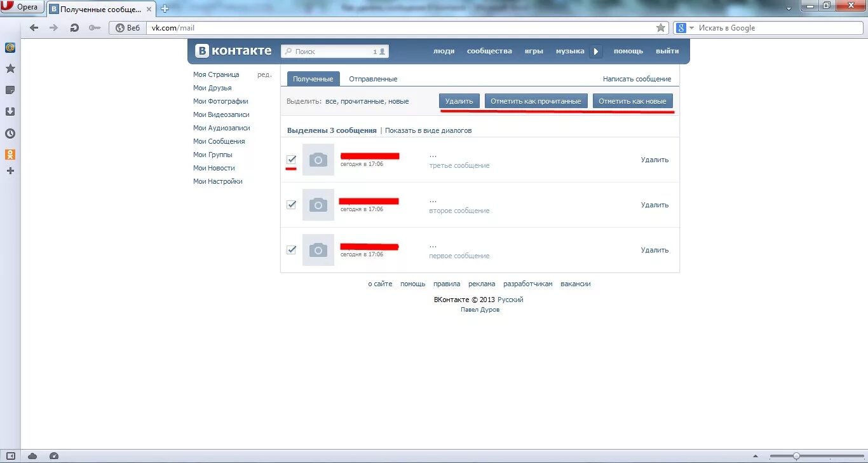The height and width of the screenshot is (463, 868).
Task: Click the Веб site badge
Action: click(127, 28)
